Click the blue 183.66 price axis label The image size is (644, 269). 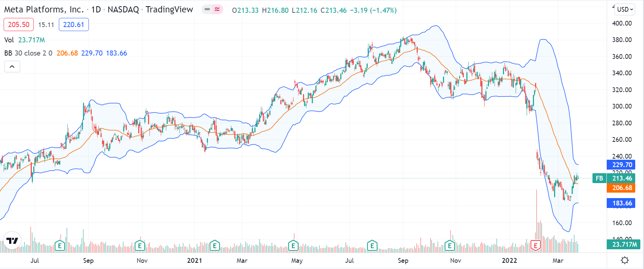coord(621,203)
